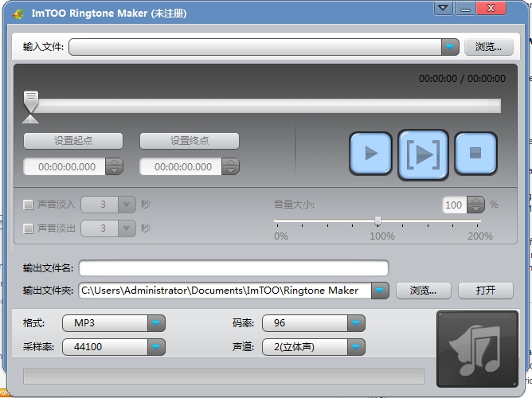The width and height of the screenshot is (532, 398).
Task: Click 设置终点 set end point button
Action: click(190, 141)
